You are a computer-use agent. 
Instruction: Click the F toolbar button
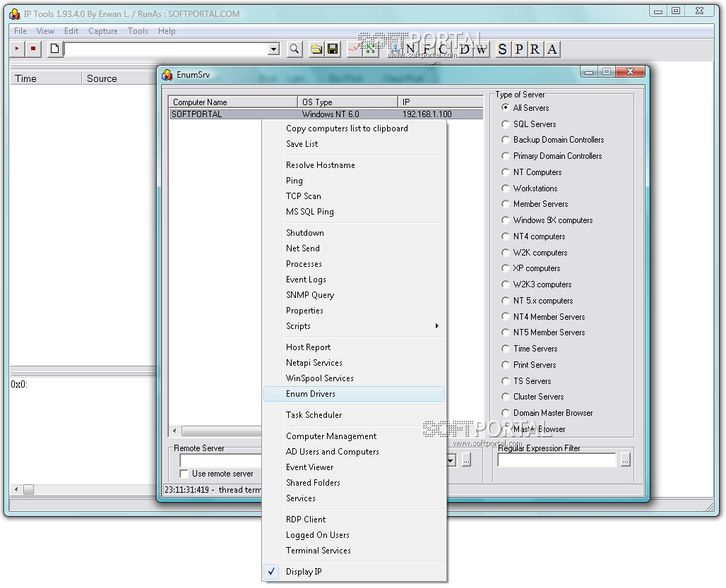[427, 49]
